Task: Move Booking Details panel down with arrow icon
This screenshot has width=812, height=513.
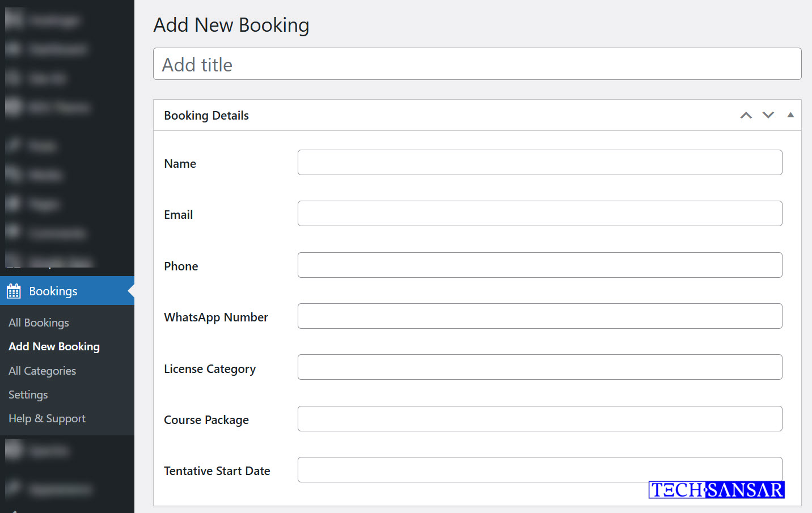Action: point(768,115)
